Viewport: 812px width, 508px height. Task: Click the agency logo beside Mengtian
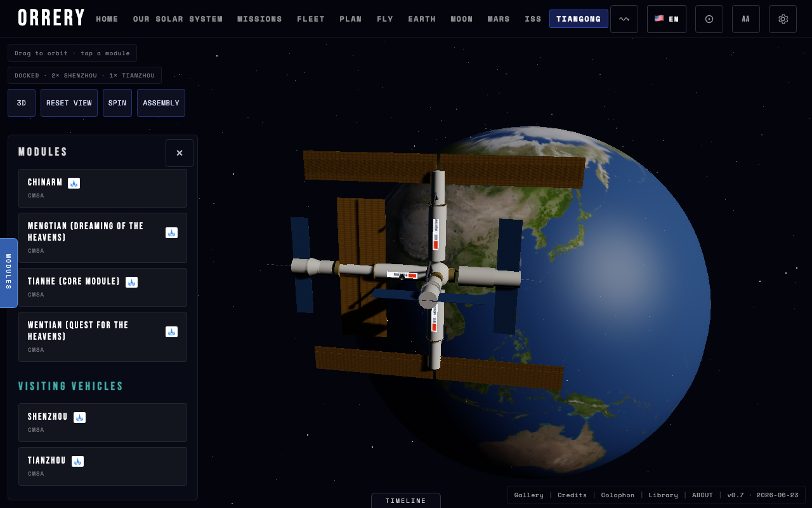(x=171, y=232)
